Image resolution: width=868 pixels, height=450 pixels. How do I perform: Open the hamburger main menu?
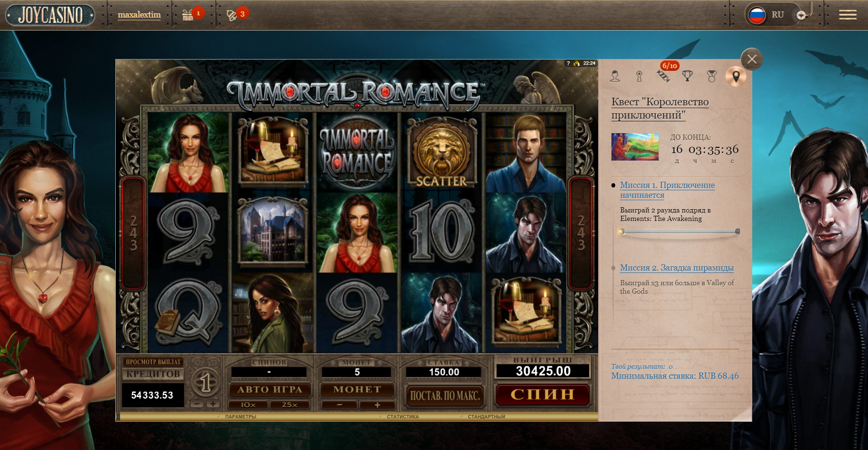coord(848,15)
